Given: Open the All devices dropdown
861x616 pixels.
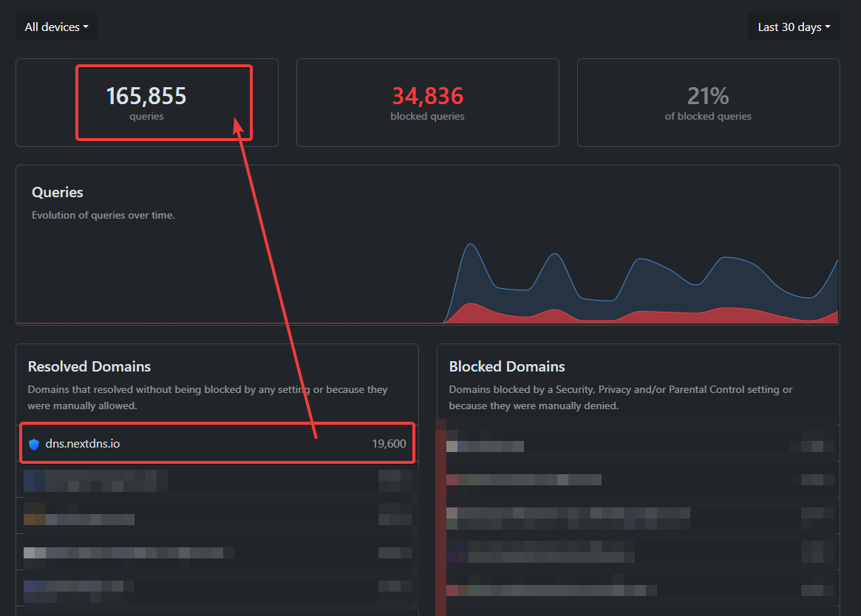Looking at the screenshot, I should [57, 27].
